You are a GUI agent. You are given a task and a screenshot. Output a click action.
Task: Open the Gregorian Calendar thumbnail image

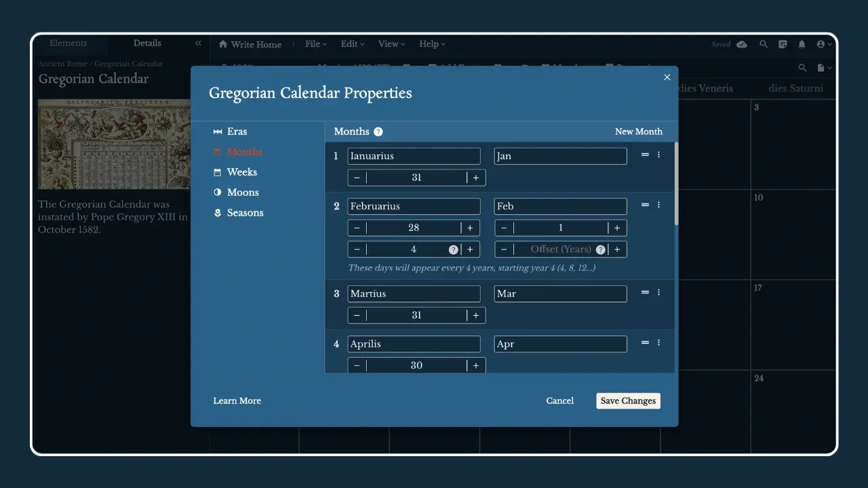pyautogui.click(x=114, y=144)
